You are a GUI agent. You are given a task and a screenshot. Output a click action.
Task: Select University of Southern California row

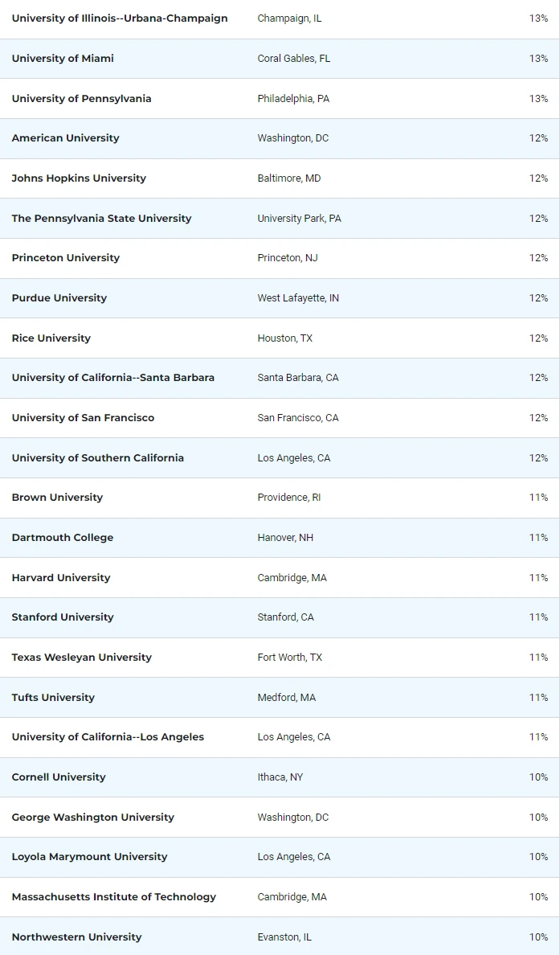(x=97, y=458)
